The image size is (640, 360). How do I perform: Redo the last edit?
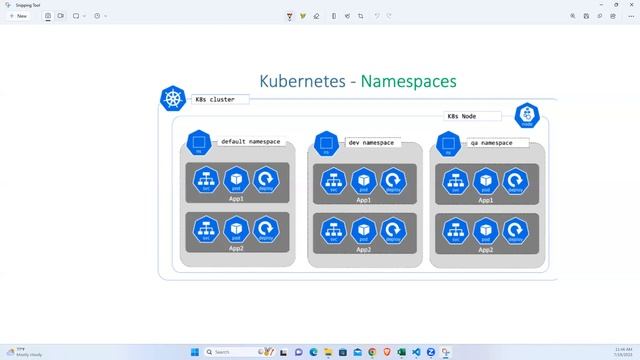(389, 16)
